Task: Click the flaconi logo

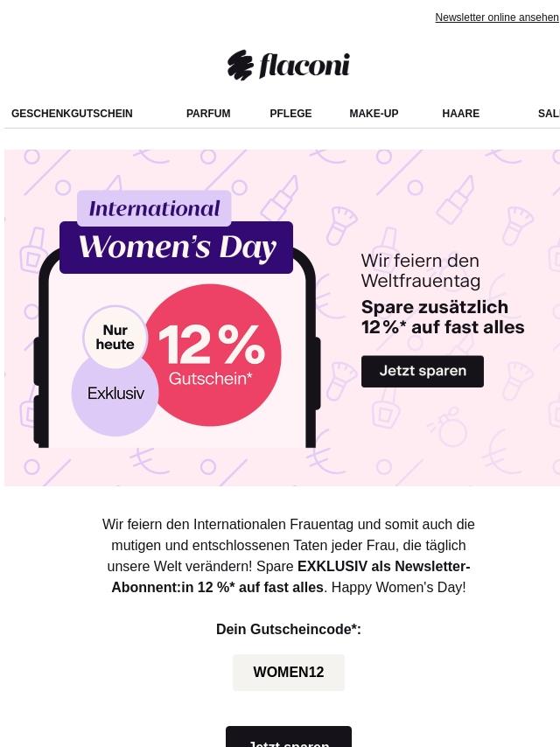Action: pos(289,65)
